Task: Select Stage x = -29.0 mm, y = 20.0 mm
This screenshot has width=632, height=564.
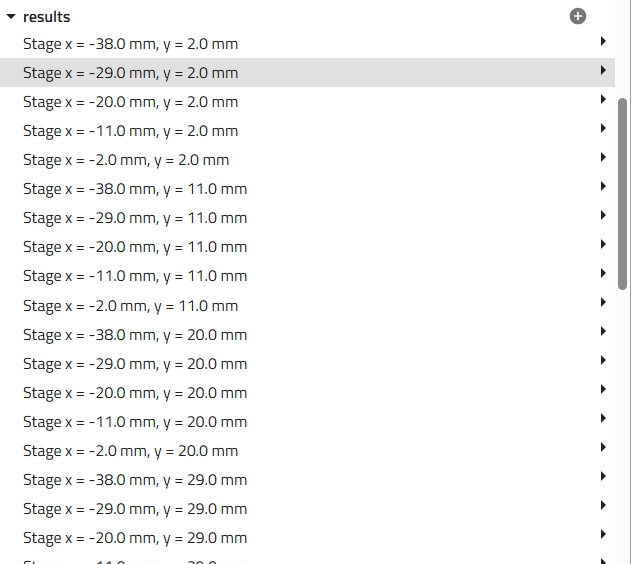Action: tap(135, 364)
